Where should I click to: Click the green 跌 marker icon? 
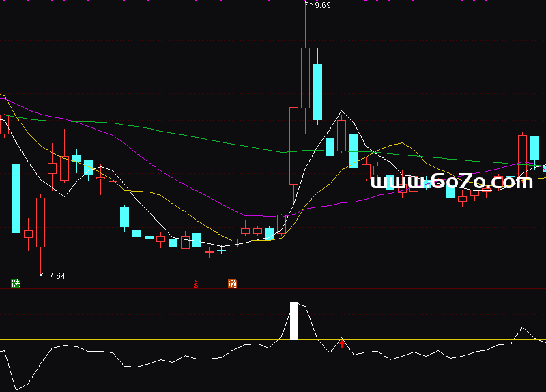[x=16, y=283]
